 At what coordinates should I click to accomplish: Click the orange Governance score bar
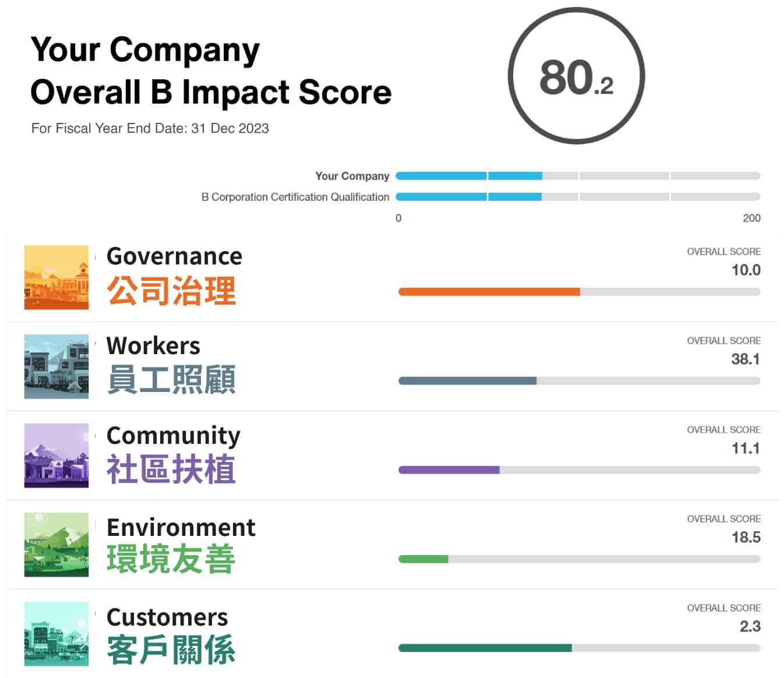coord(489,292)
